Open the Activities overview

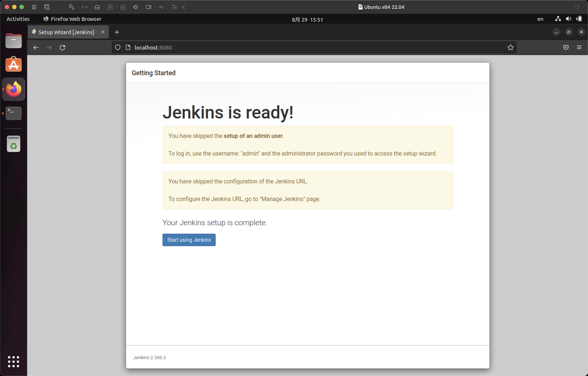[x=18, y=19]
